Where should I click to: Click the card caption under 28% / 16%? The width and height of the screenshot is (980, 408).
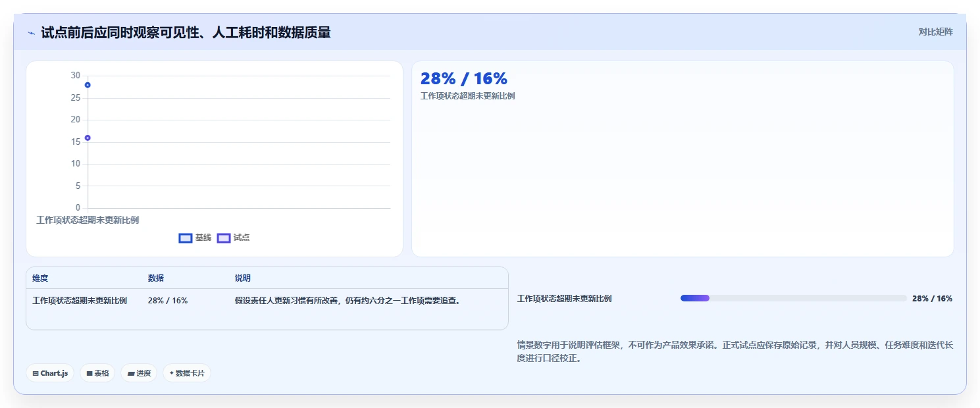467,96
